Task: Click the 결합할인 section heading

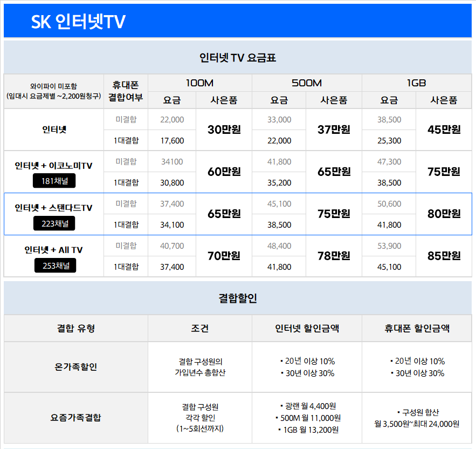Action: pyautogui.click(x=238, y=298)
